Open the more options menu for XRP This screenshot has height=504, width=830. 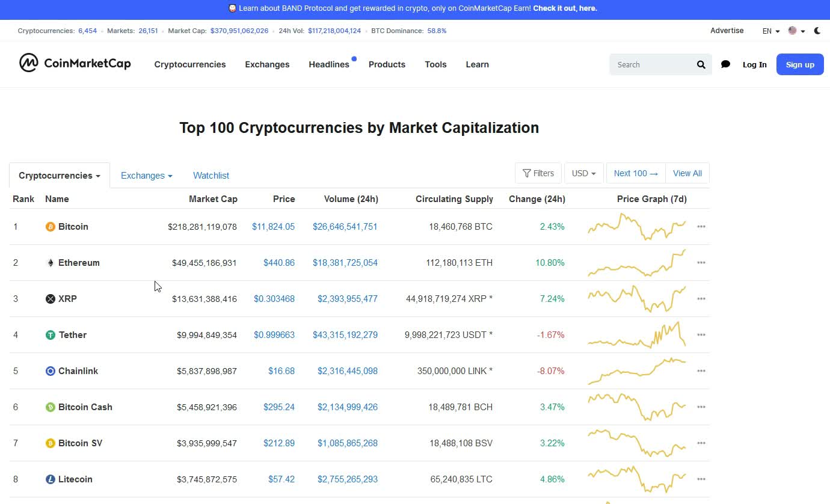click(701, 299)
